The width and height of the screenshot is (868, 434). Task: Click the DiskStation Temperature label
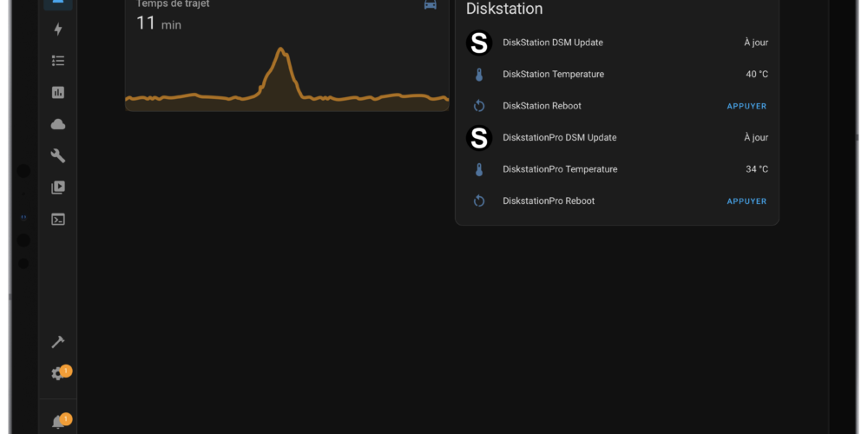point(553,74)
